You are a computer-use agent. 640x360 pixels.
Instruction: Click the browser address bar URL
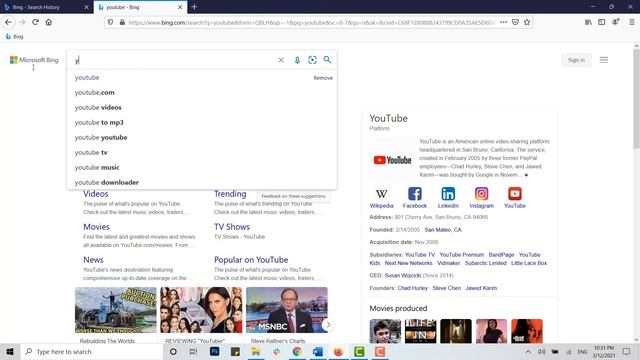(x=311, y=22)
